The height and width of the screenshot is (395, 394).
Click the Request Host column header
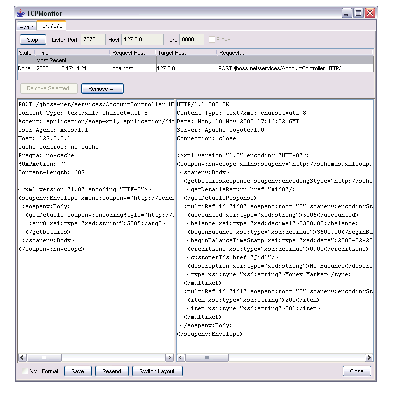133,53
